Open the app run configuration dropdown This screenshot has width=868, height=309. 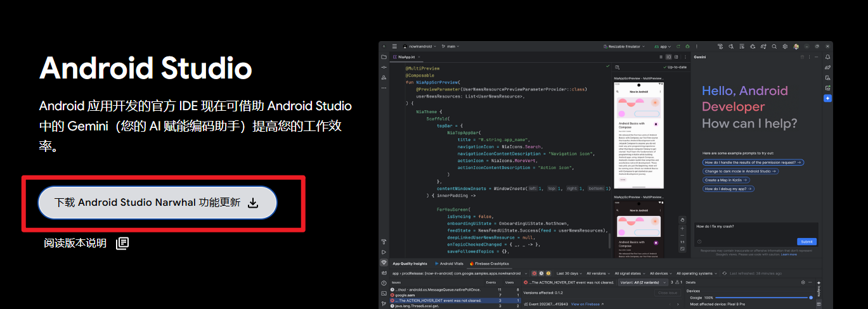point(663,46)
